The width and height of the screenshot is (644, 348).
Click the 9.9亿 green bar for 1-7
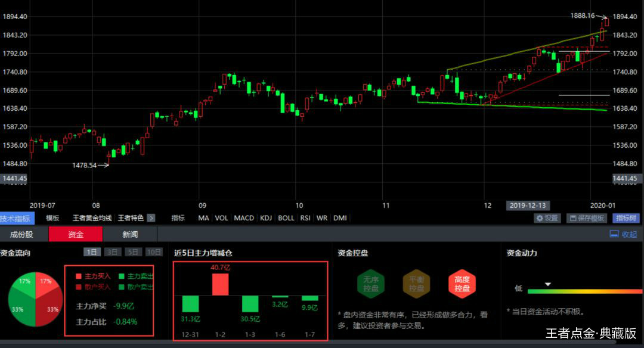pyautogui.click(x=309, y=298)
